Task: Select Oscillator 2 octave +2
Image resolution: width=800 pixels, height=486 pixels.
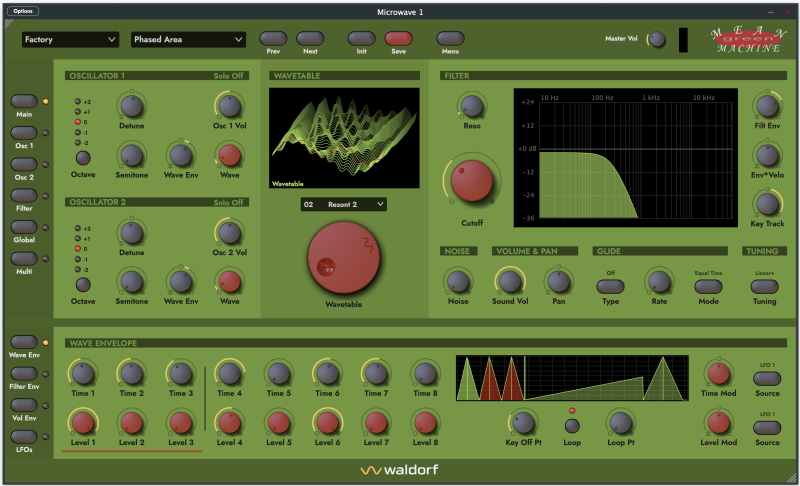Action: click(x=78, y=228)
